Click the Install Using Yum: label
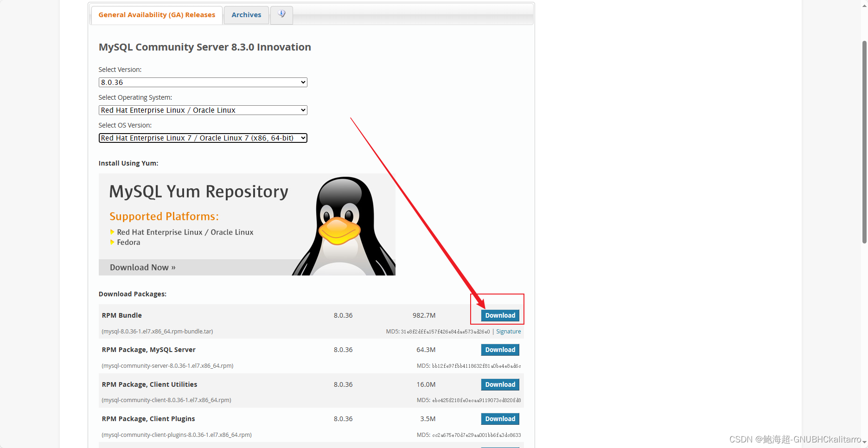The width and height of the screenshot is (868, 448). click(x=128, y=163)
